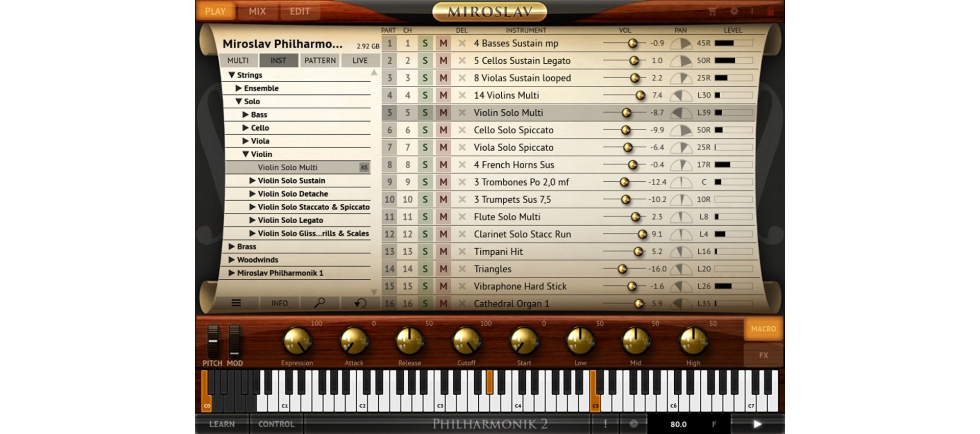Click the KS badge on Violin Solo Multi
Image resolution: width=980 pixels, height=434 pixels.
[x=364, y=167]
